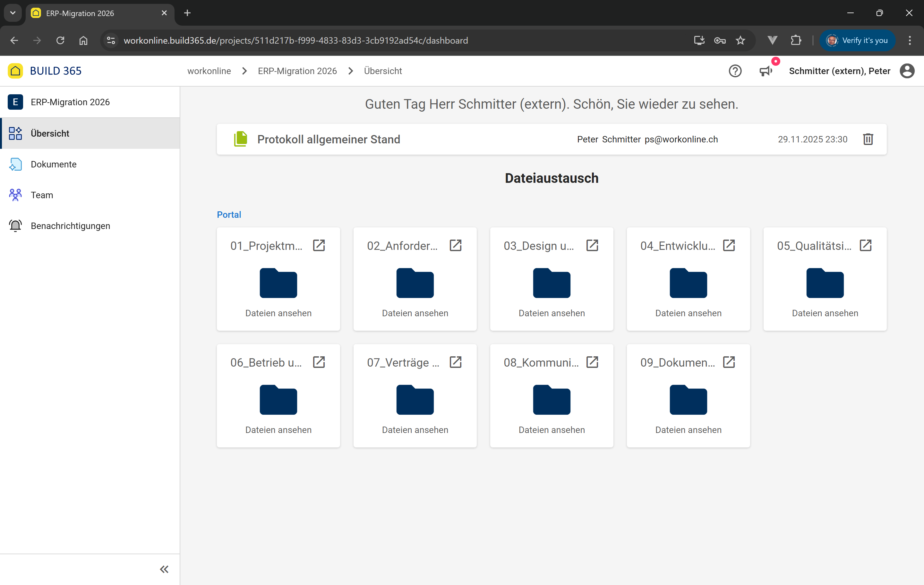Click the BUILD 365 logo icon

coord(15,71)
